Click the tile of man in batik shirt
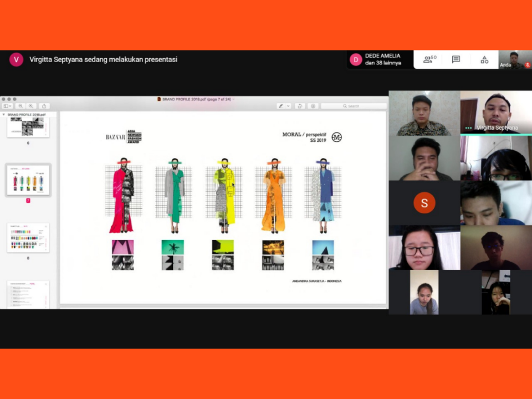Screen dimensions: 532x399 click(x=424, y=113)
